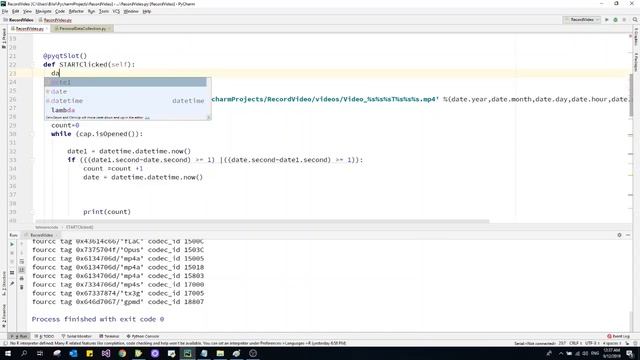Viewport: 640px width, 360px height.
Task: Open the indent 4 spaces selector
Action: [x=611, y=343]
